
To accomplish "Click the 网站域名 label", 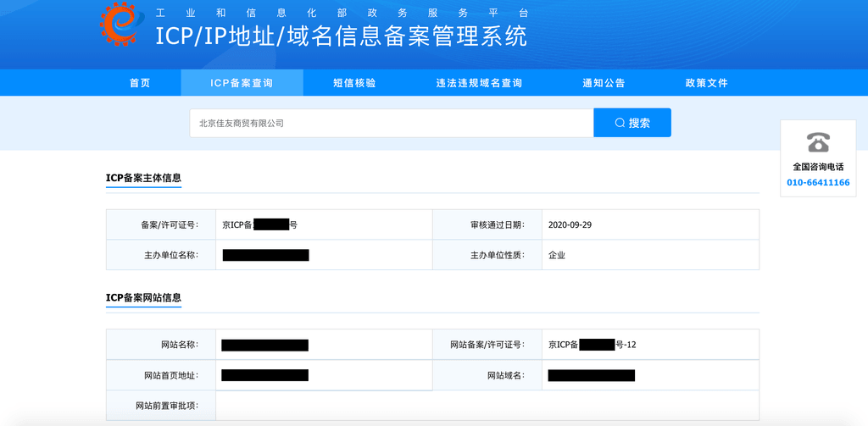I will (x=506, y=375).
